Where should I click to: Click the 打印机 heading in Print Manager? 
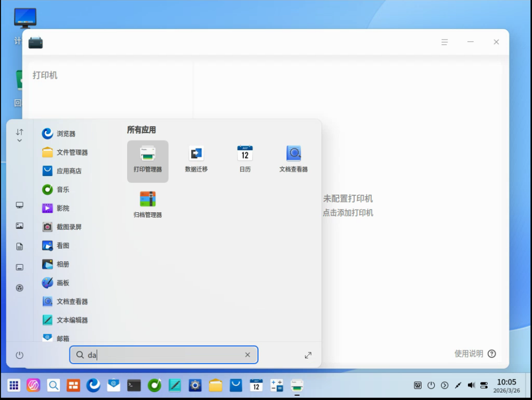pos(45,75)
